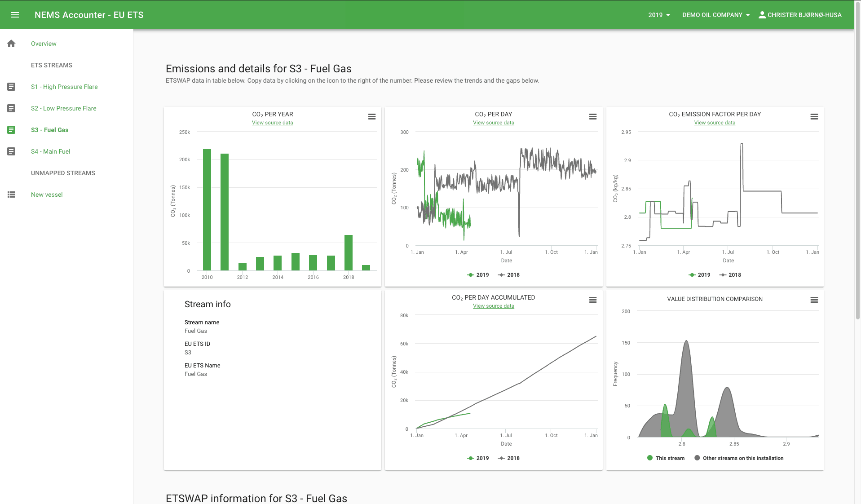861x504 pixels.
Task: Click the home icon next to Overview
Action: tap(11, 44)
